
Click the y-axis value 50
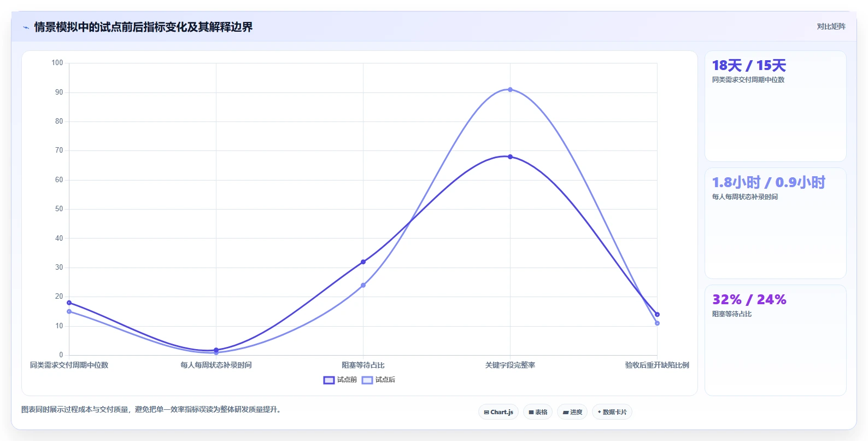(58, 209)
